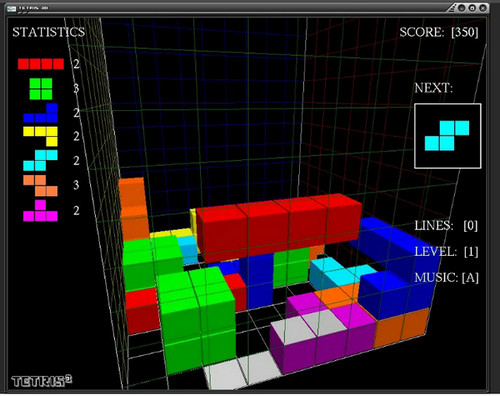Click the NEXT: label
The height and width of the screenshot is (396, 500).
(x=433, y=88)
